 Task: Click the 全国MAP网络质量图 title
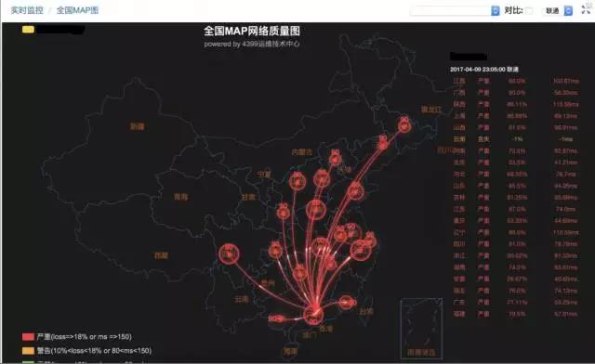tap(252, 31)
